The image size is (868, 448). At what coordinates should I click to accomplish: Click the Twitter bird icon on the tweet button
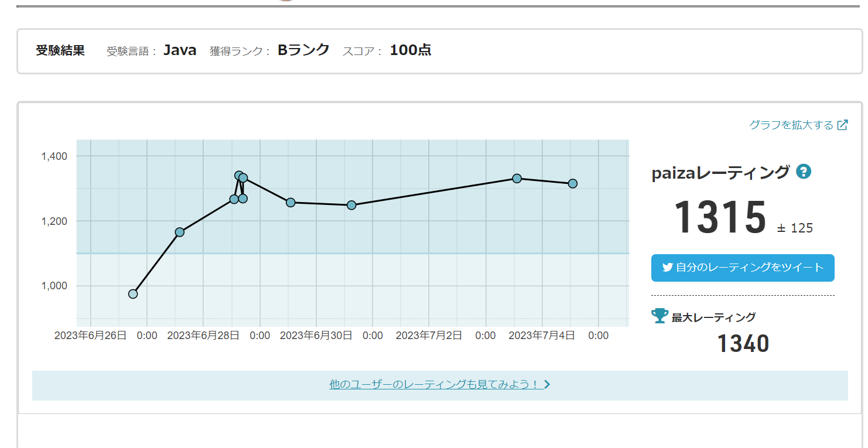667,267
